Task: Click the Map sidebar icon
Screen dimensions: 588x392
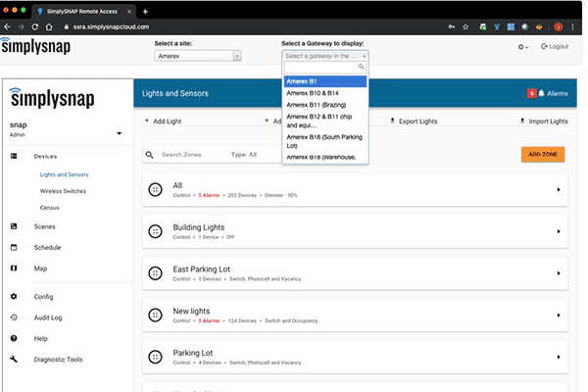Action: [x=14, y=269]
